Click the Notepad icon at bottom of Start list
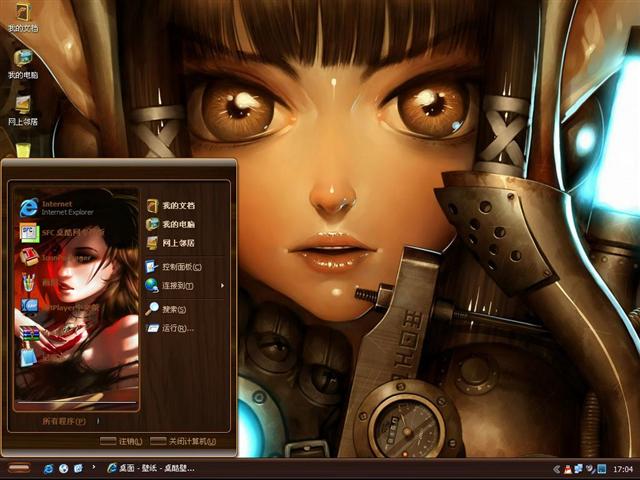 coord(29,355)
